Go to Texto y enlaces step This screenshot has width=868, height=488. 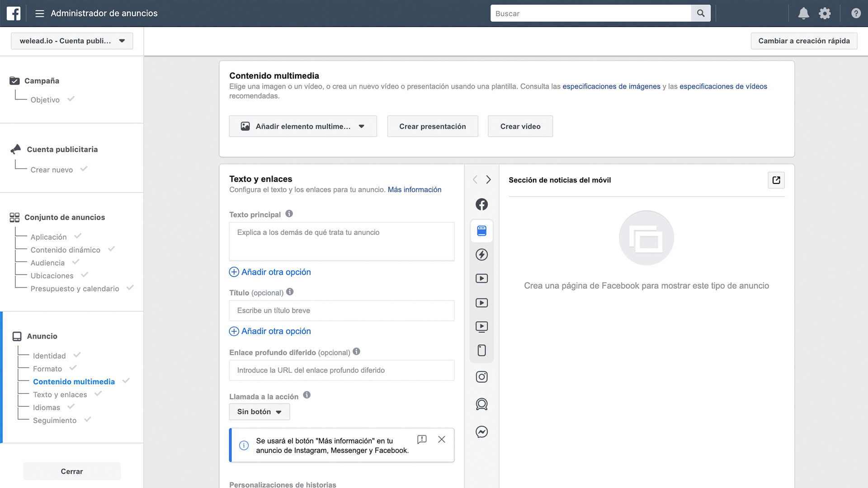(x=60, y=394)
